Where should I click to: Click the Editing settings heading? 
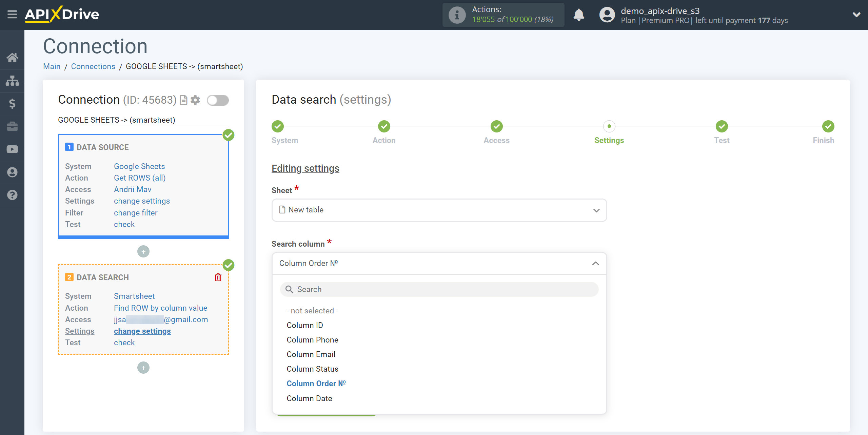coord(305,168)
